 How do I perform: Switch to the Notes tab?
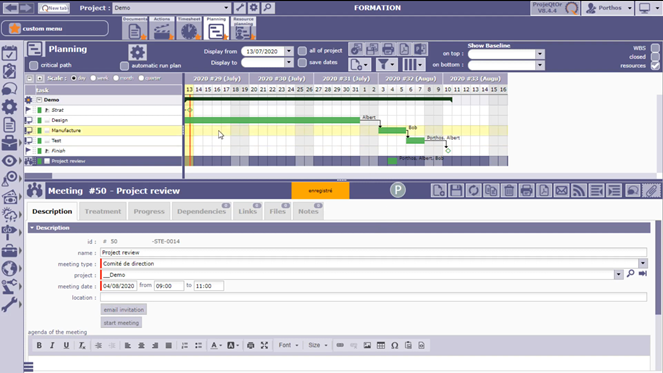point(308,211)
